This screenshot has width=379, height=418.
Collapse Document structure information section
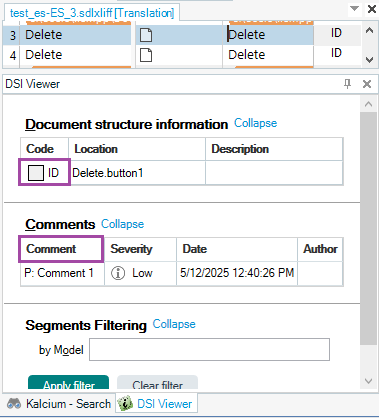coord(255,123)
